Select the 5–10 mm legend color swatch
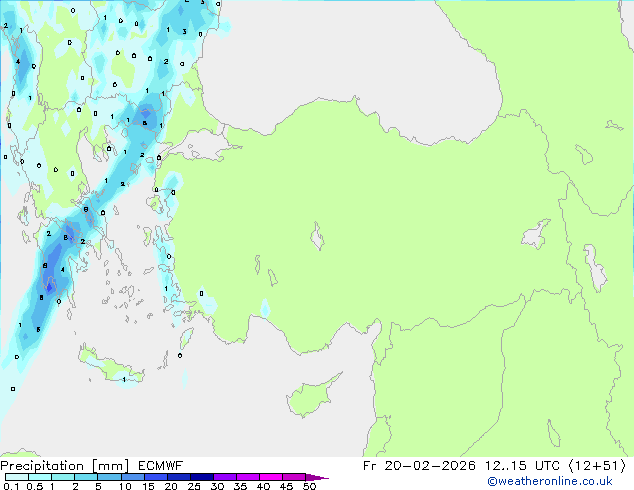 [x=109, y=477]
